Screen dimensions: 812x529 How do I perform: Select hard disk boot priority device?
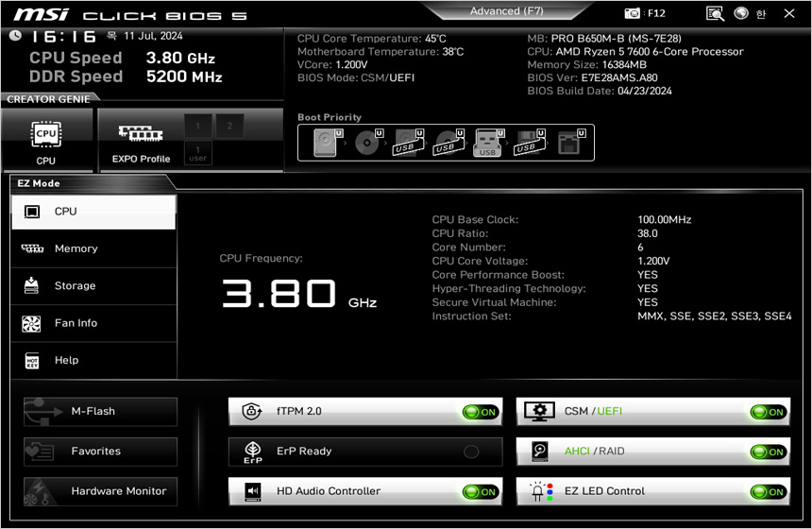click(327, 142)
